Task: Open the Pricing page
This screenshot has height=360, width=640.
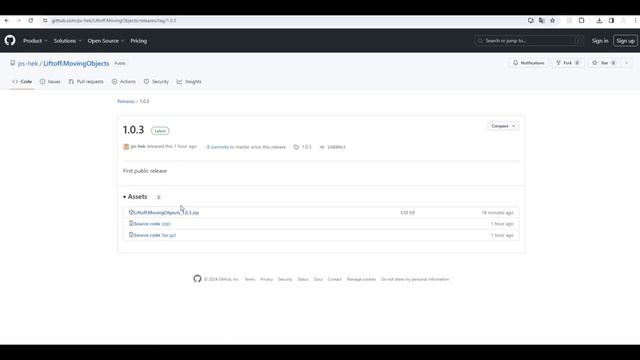Action: pyautogui.click(x=139, y=41)
